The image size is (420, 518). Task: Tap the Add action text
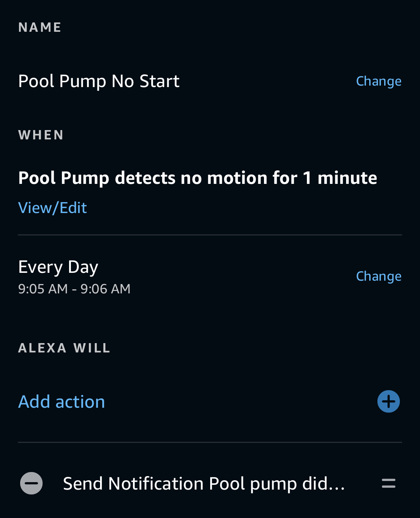pyautogui.click(x=62, y=402)
